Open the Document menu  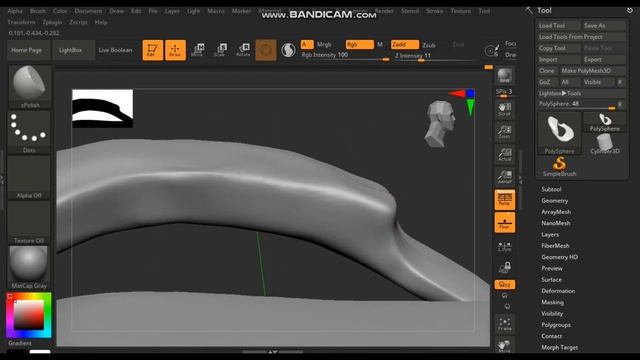[x=88, y=11]
